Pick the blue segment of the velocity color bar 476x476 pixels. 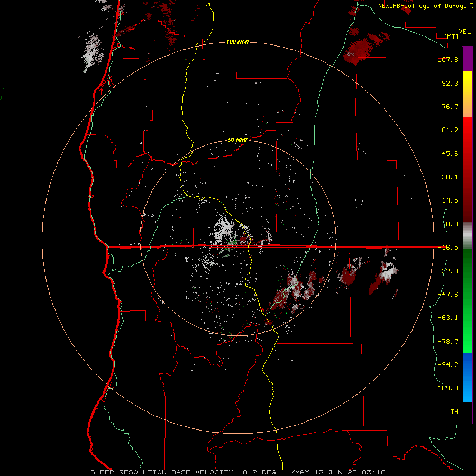(x=467, y=377)
